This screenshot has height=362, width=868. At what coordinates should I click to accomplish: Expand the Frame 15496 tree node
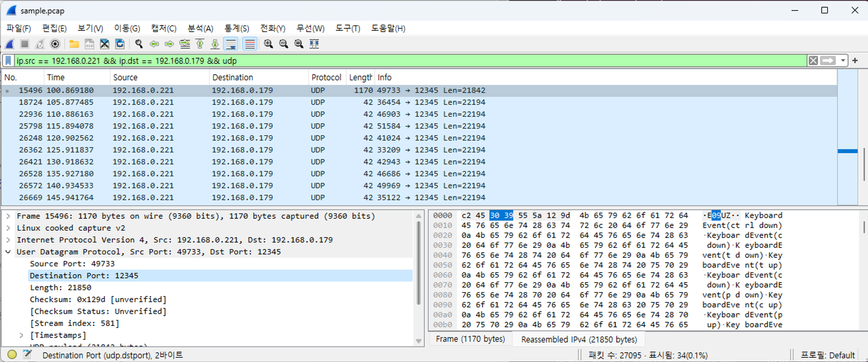pos(8,216)
